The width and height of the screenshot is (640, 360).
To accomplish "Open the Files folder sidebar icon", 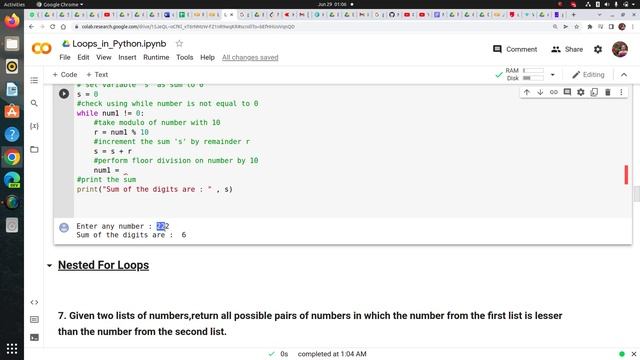I will coord(34,149).
